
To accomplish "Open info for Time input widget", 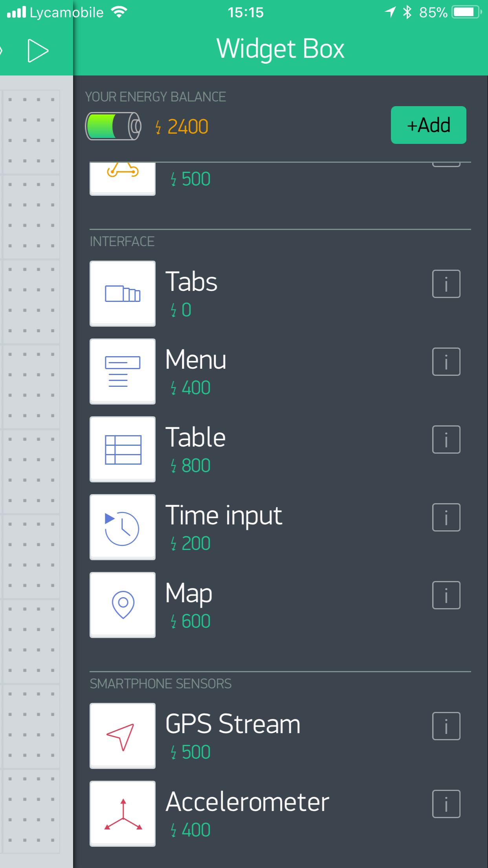I will click(446, 517).
